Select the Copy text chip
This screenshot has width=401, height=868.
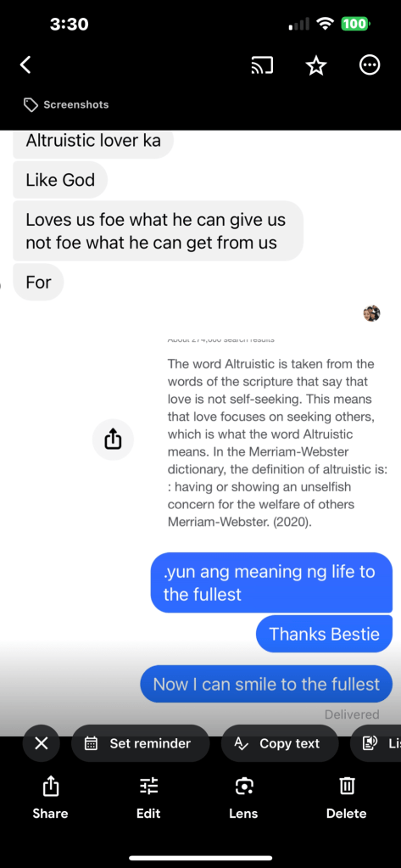pos(279,743)
